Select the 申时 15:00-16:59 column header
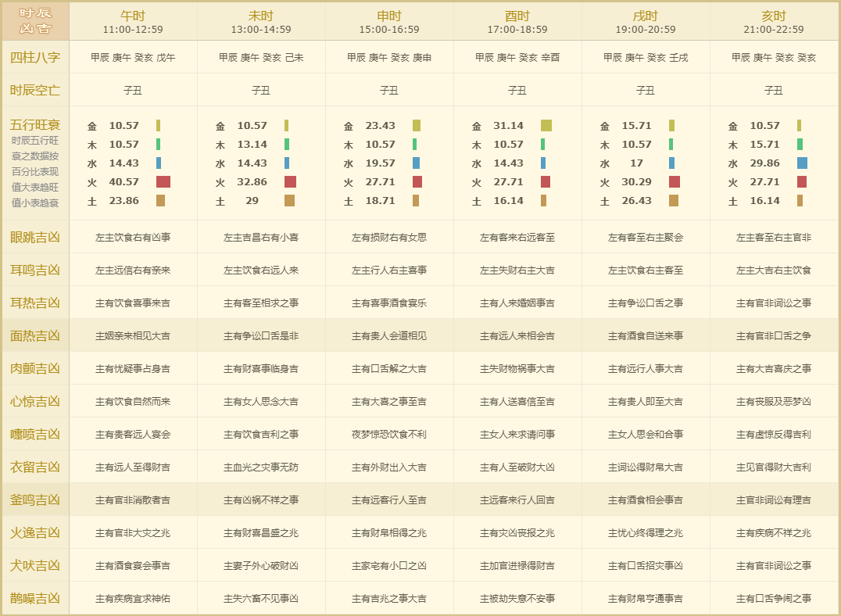The height and width of the screenshot is (616, 841). point(389,22)
